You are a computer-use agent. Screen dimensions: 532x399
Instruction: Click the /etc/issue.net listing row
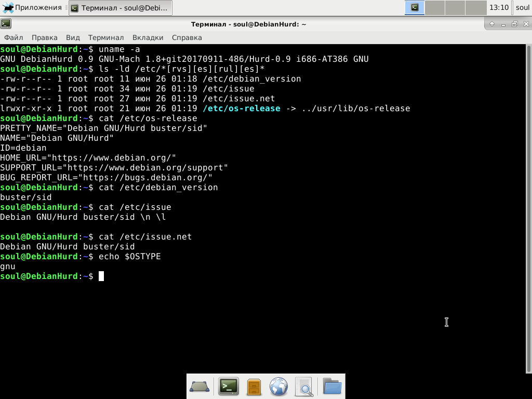pyautogui.click(x=137, y=99)
